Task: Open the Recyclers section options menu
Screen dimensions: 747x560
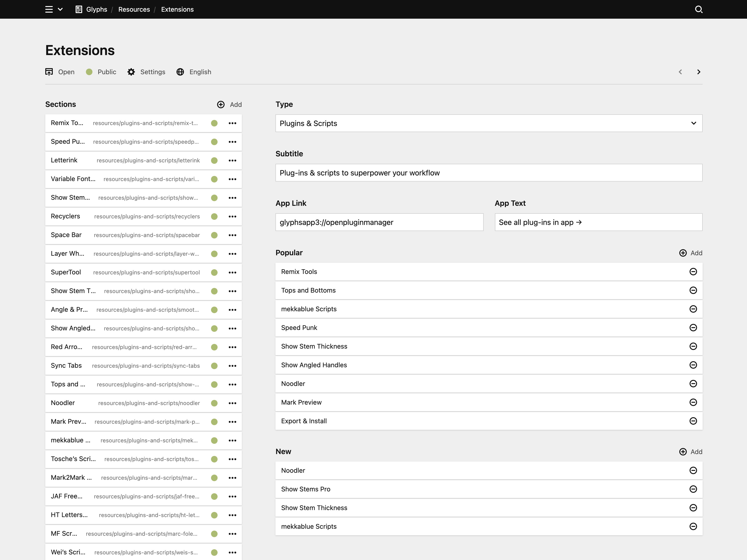Action: click(232, 216)
